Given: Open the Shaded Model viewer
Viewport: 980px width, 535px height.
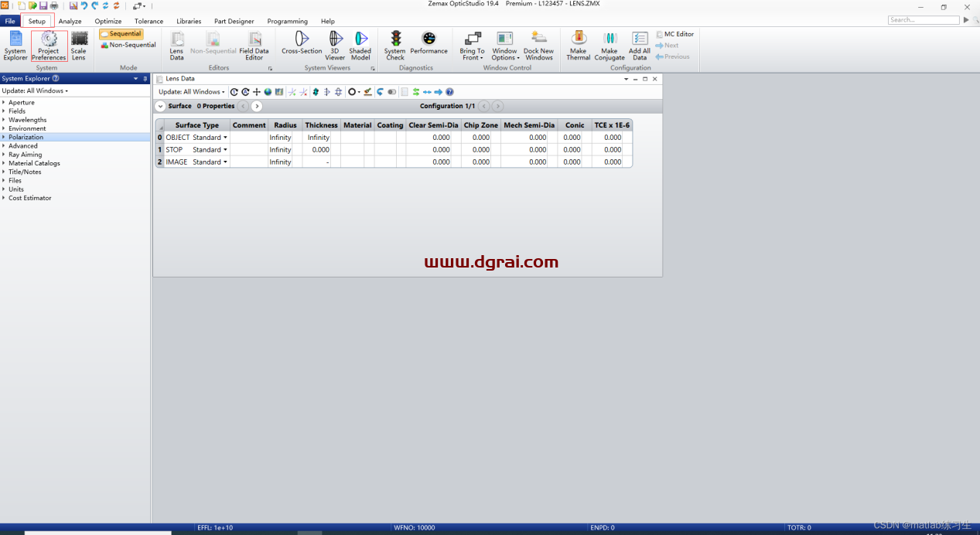Looking at the screenshot, I should click(360, 46).
